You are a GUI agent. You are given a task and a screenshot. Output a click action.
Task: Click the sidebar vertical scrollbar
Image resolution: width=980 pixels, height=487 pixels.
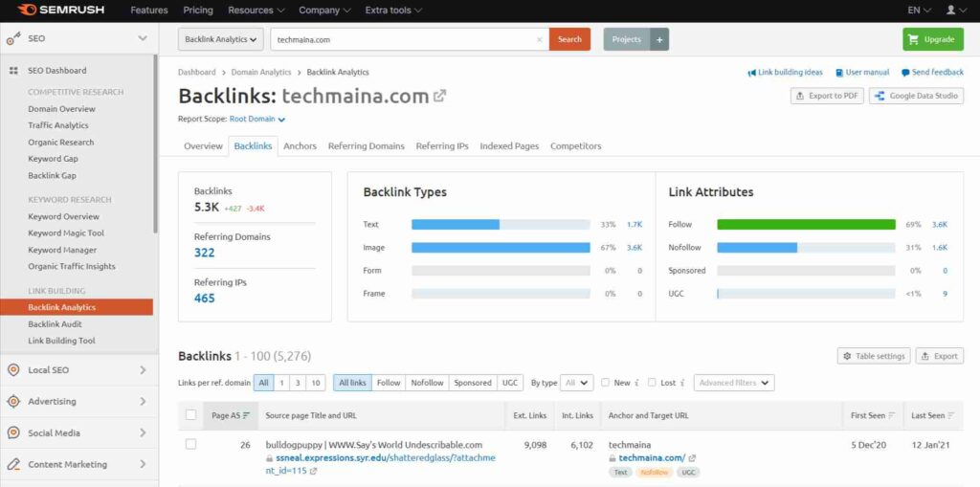point(156,144)
